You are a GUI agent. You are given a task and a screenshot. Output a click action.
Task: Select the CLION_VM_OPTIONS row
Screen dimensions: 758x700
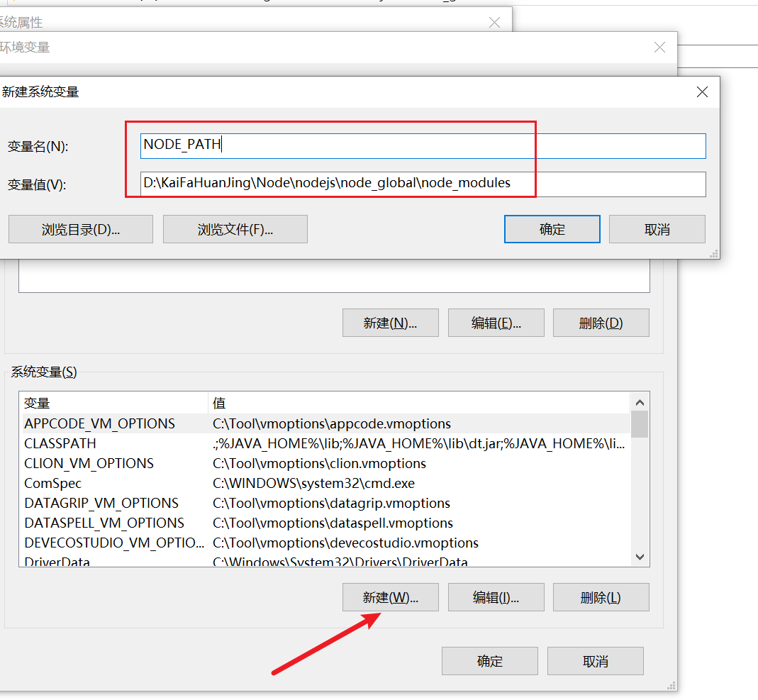(325, 463)
